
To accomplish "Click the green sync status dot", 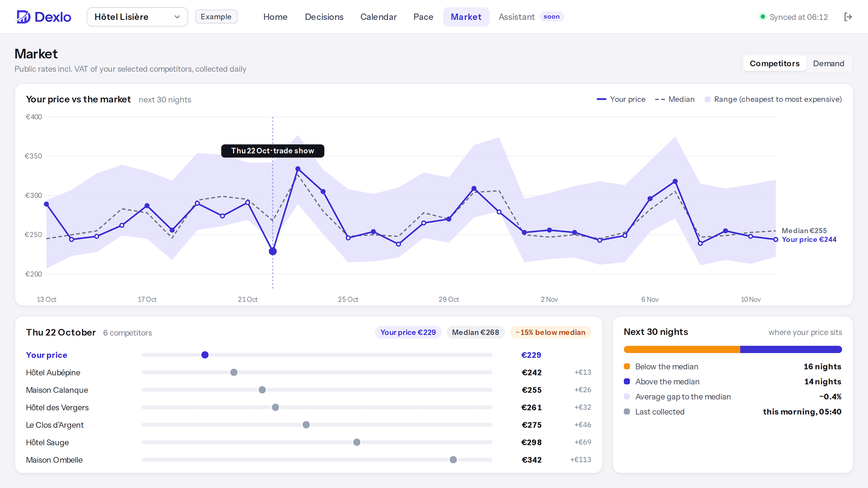I will 763,17.
